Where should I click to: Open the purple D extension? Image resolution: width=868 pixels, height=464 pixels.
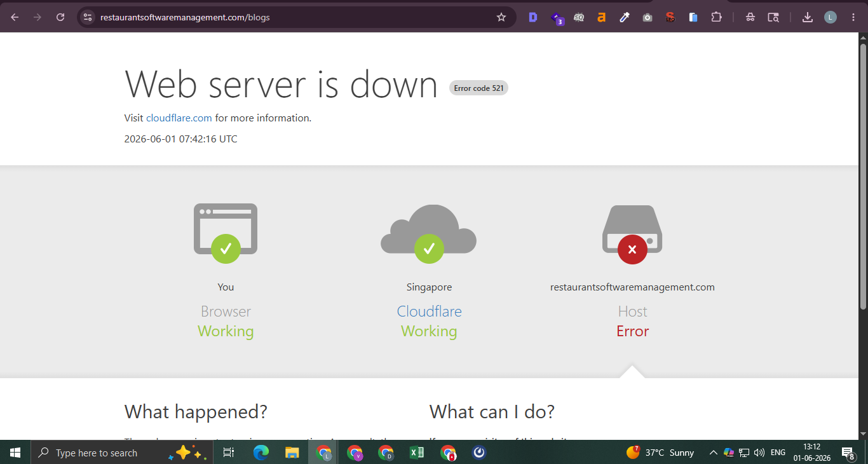tap(532, 17)
